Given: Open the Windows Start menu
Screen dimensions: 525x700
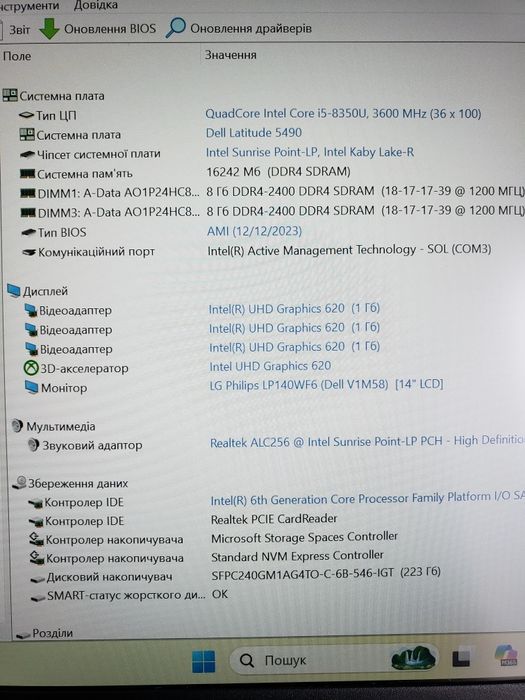Looking at the screenshot, I should [x=204, y=661].
